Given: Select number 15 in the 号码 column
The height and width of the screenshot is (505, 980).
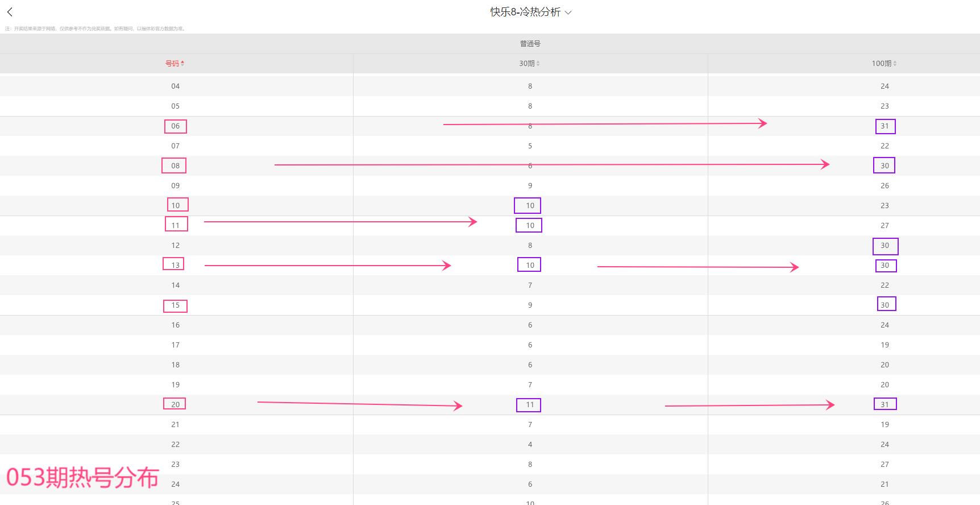Looking at the screenshot, I should [175, 305].
